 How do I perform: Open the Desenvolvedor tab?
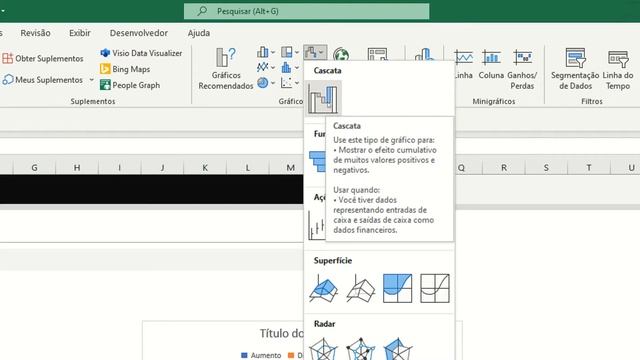[x=139, y=33]
